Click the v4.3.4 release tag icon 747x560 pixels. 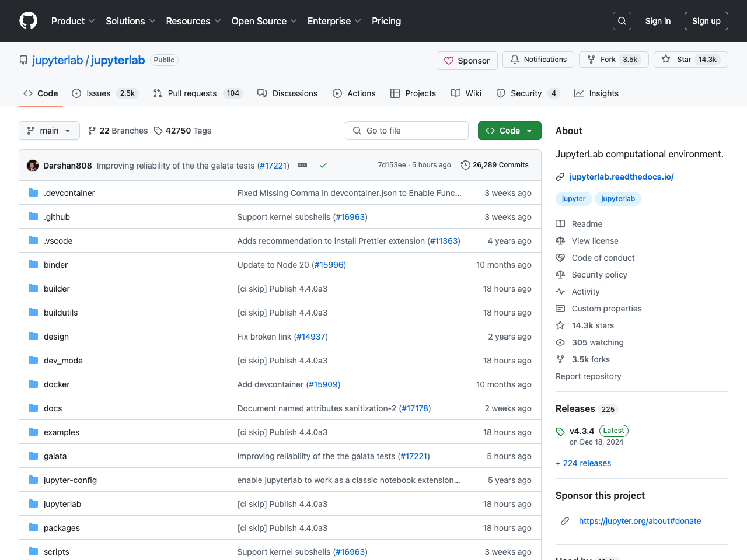pos(560,432)
